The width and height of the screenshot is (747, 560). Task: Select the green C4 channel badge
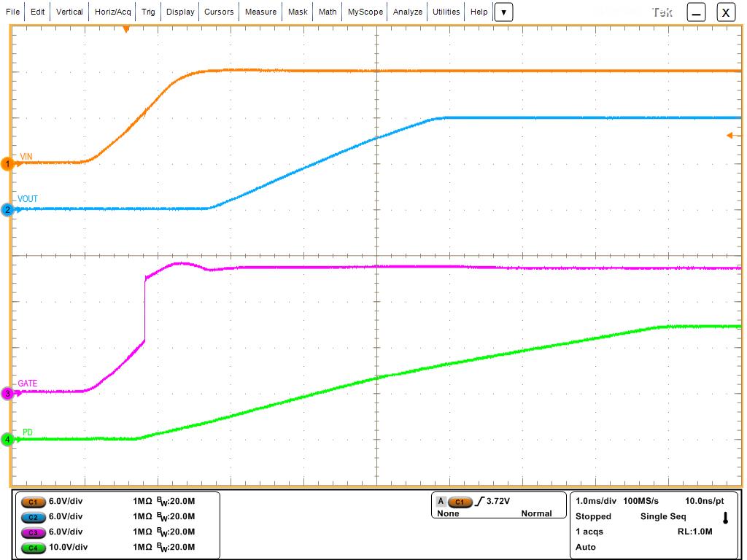(33, 547)
